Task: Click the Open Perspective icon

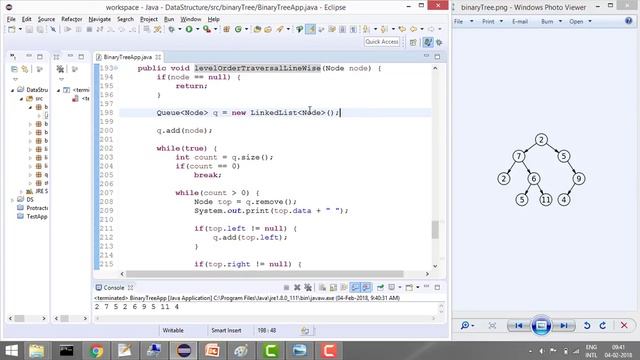Action: coord(413,42)
